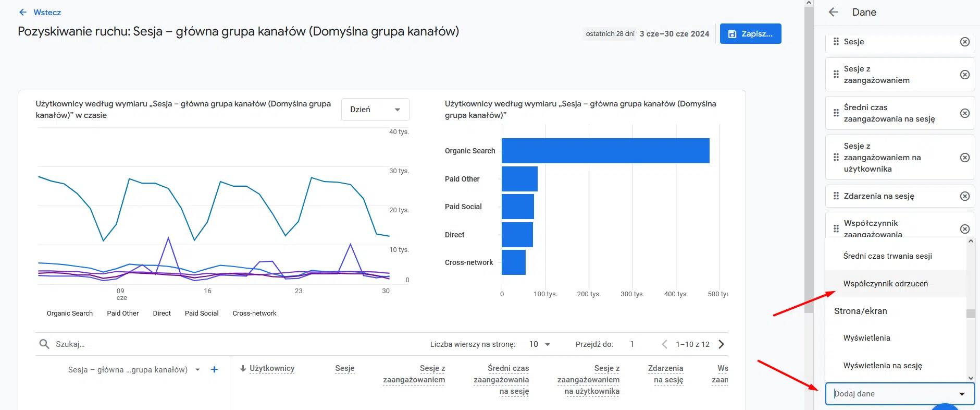This screenshot has width=980, height=410.
Task: Click the Paid Social bar in chart
Action: (518, 207)
